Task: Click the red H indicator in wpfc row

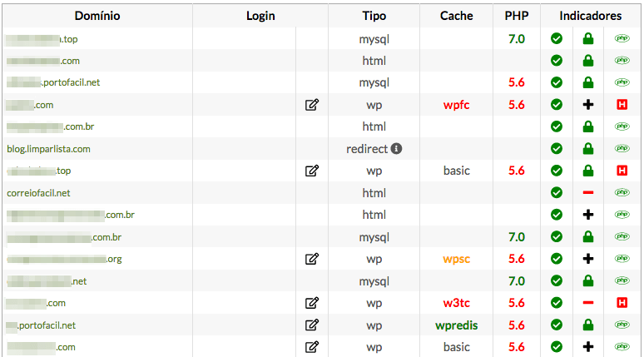Action: click(622, 105)
